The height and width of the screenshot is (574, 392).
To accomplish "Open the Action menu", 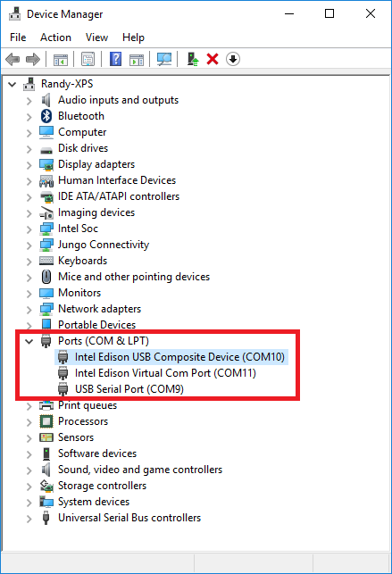I will point(55,37).
